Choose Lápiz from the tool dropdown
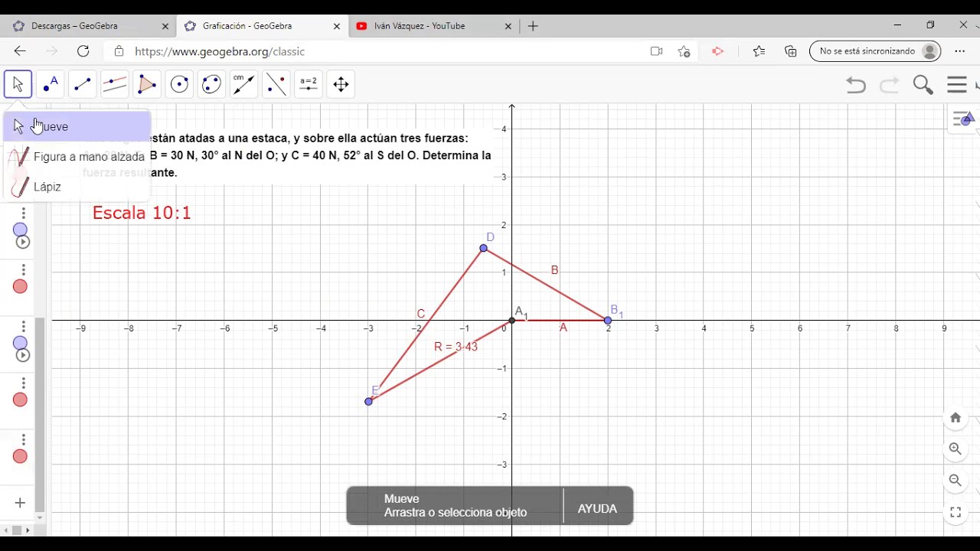Image resolution: width=980 pixels, height=551 pixels. point(77,187)
